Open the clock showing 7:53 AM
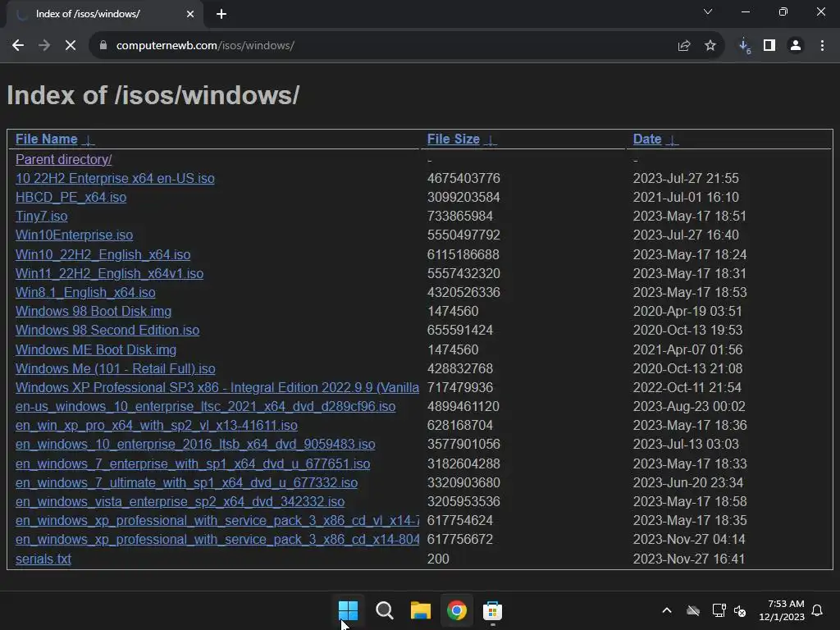Viewport: 840px width, 630px height. (782, 610)
